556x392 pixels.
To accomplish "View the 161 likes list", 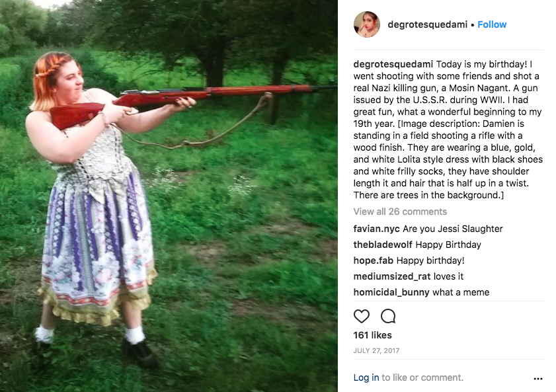I will (x=372, y=335).
